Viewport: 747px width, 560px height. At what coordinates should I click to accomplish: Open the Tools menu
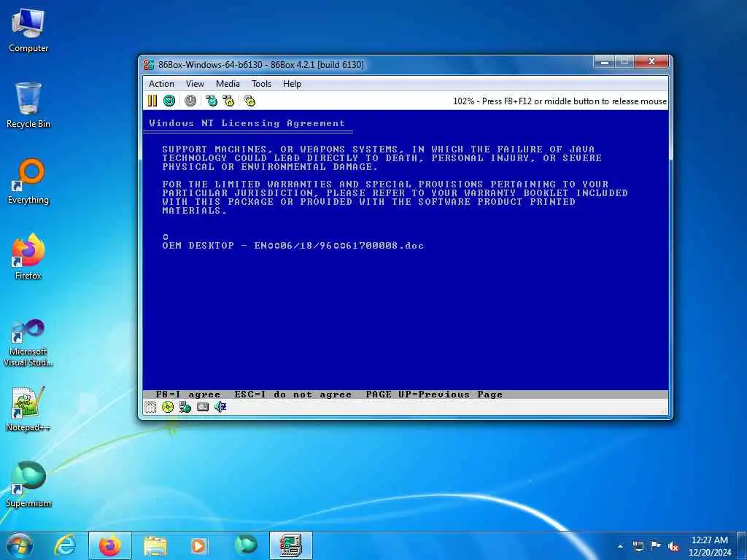pyautogui.click(x=262, y=84)
